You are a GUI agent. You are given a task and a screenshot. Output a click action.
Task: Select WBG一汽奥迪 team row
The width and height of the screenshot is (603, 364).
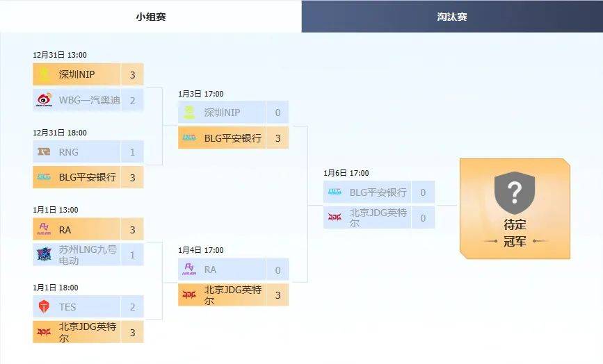click(x=88, y=100)
